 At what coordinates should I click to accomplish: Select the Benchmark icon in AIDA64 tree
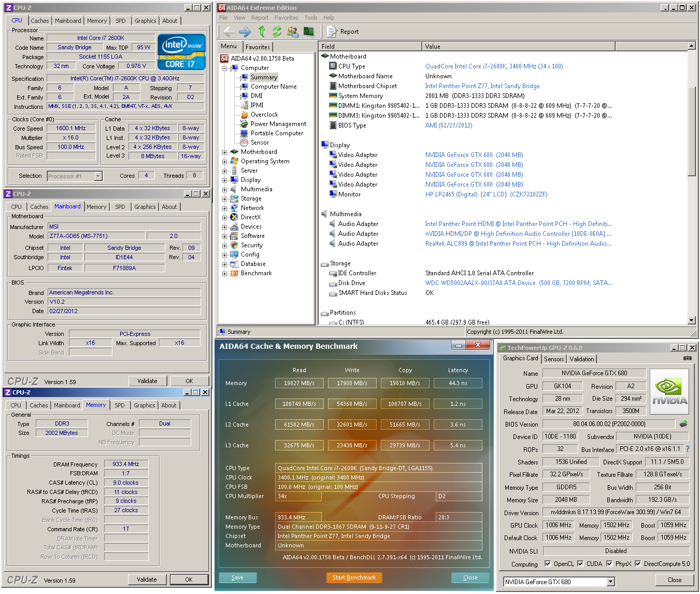[234, 273]
